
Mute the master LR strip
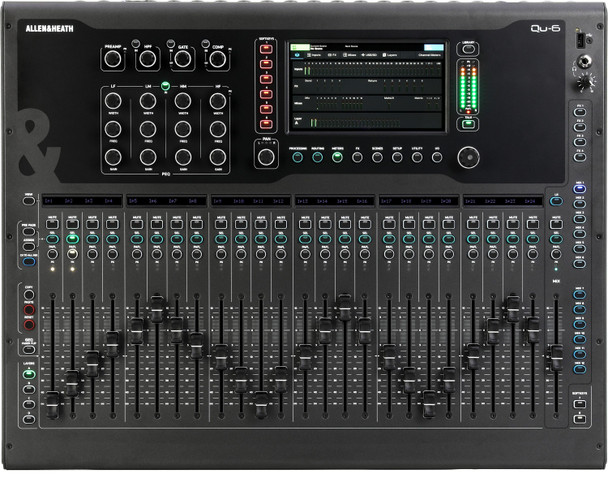click(x=556, y=224)
